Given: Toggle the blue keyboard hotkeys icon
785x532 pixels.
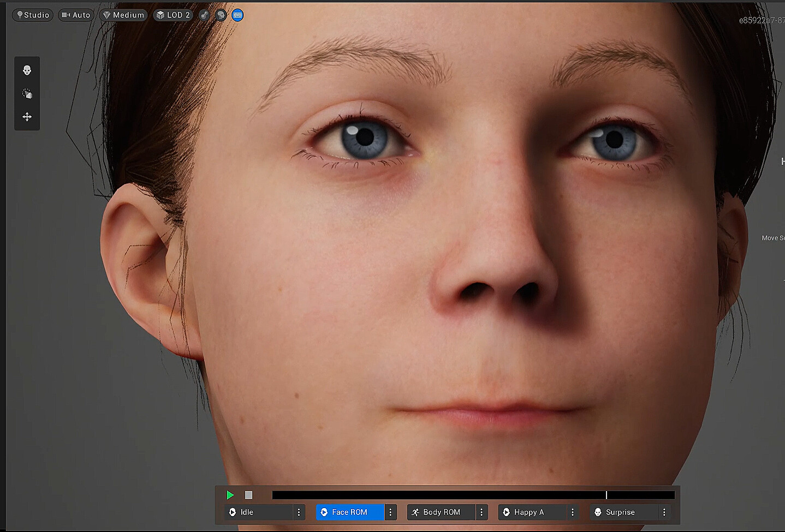Looking at the screenshot, I should coord(237,15).
